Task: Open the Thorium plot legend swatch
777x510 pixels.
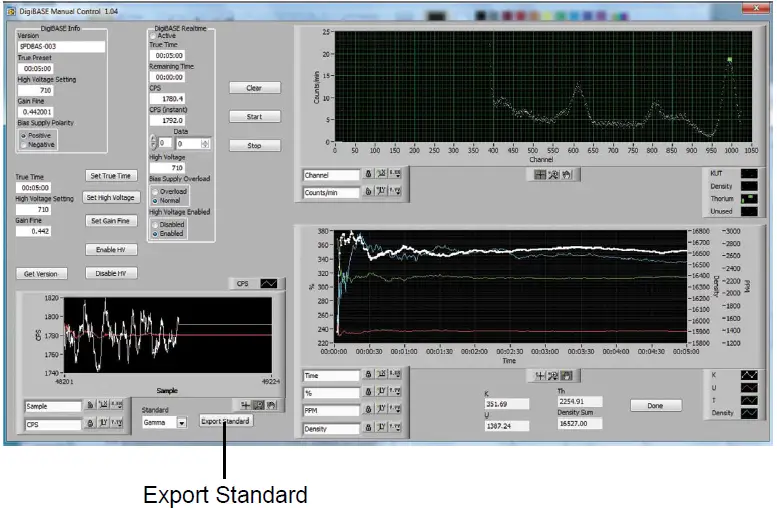Action: click(749, 199)
